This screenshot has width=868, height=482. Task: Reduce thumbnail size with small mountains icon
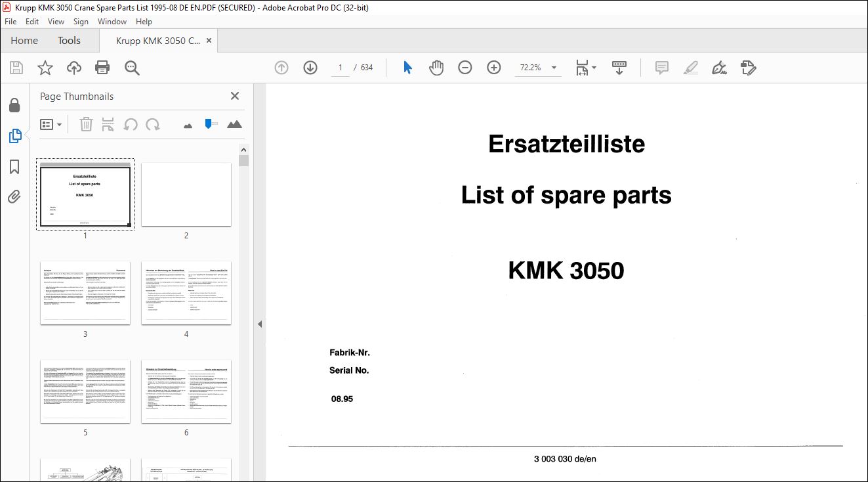(x=188, y=125)
